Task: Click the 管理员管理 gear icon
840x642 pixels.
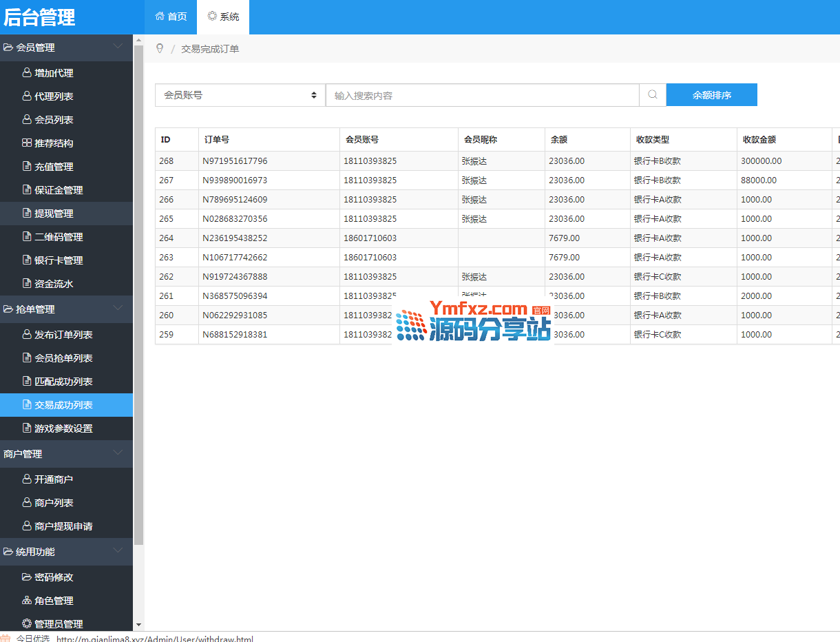Action: click(27, 623)
